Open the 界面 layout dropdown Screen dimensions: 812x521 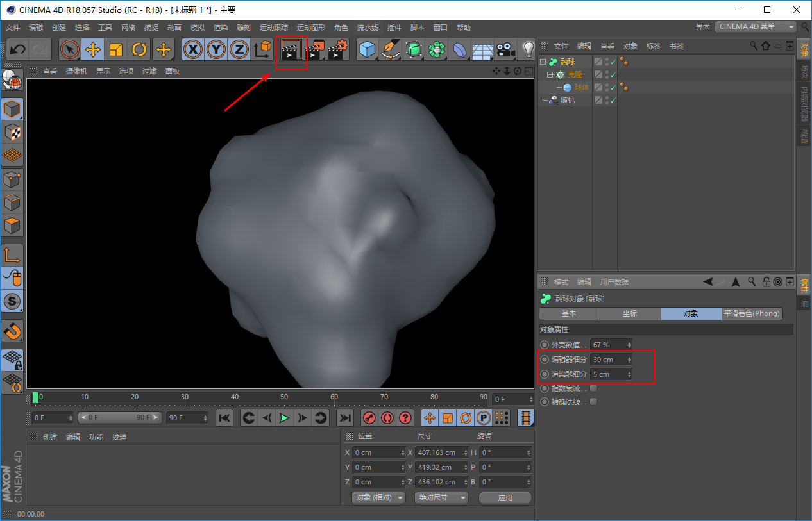[756, 27]
